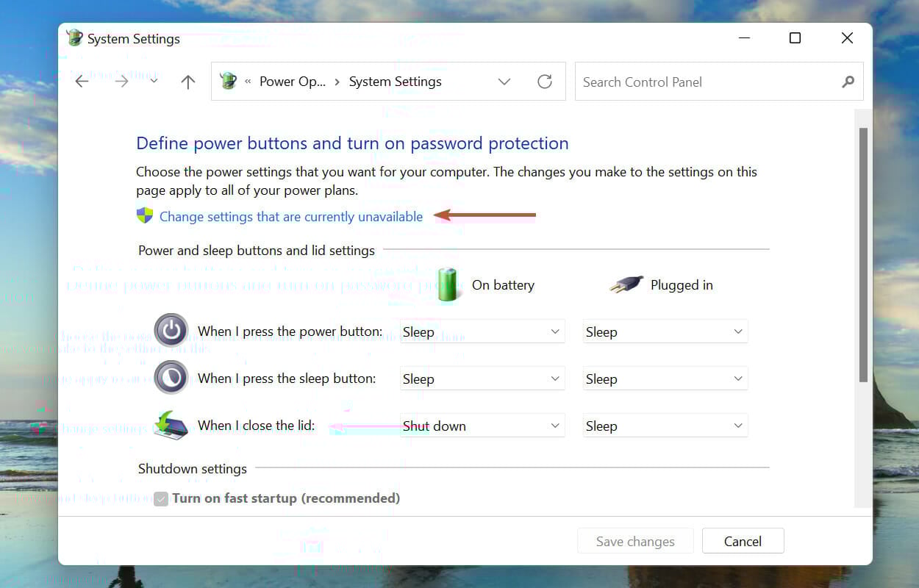The image size is (919, 588).
Task: Go up one level with up arrow
Action: point(188,82)
